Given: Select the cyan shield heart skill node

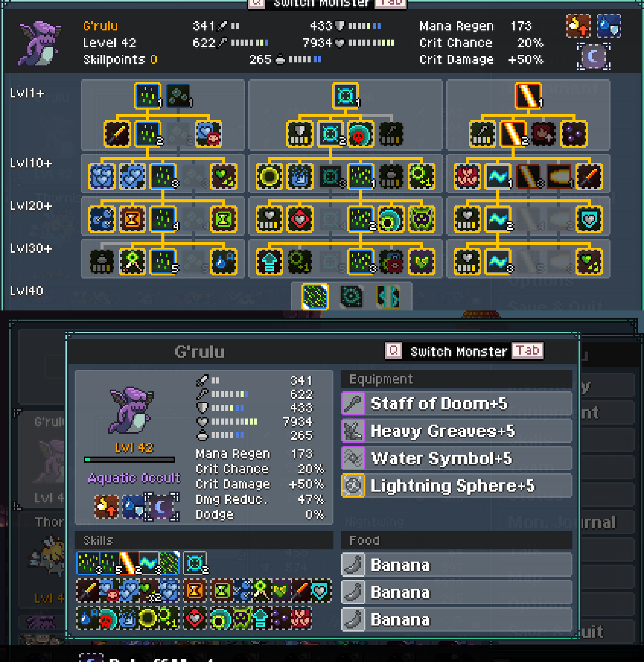Looking at the screenshot, I should (x=589, y=219).
